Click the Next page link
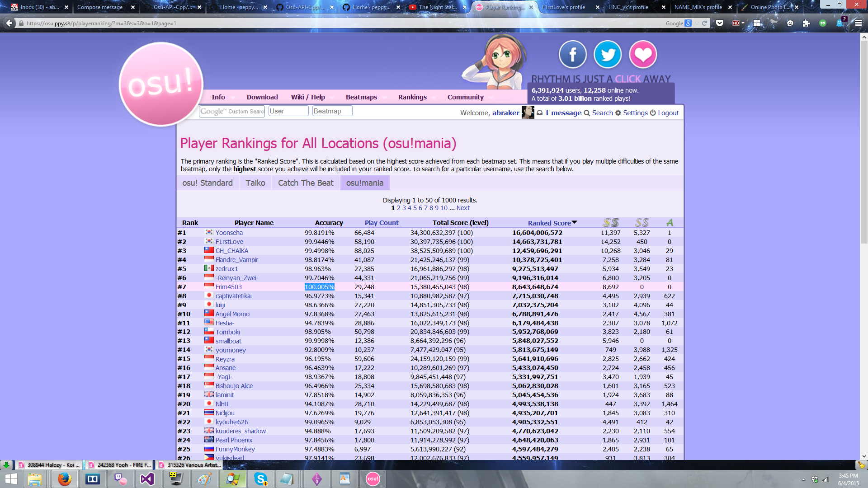The height and width of the screenshot is (488, 868). 463,208
